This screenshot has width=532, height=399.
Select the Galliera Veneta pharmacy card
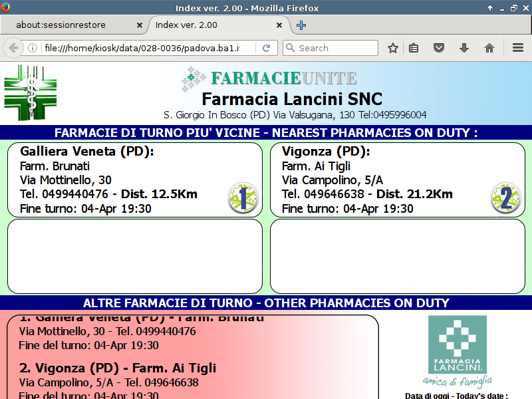coord(120,180)
